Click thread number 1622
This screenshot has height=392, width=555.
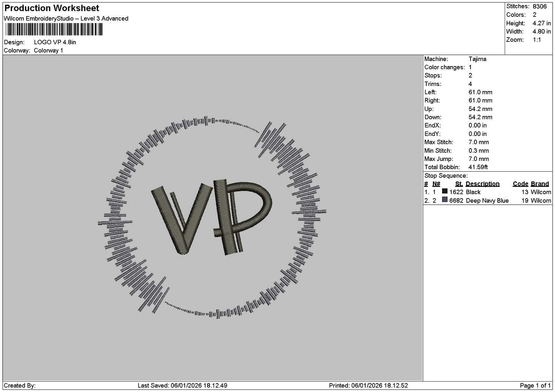[x=456, y=192]
